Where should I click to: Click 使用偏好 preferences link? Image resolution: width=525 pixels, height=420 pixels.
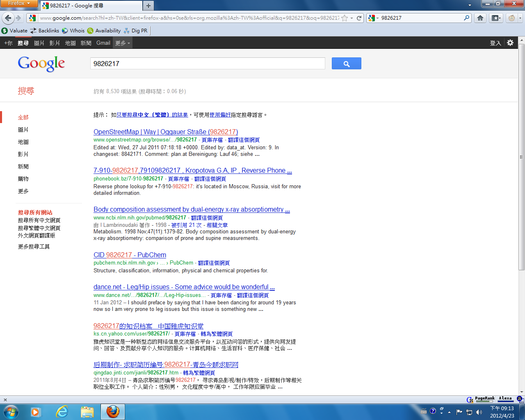pos(220,115)
